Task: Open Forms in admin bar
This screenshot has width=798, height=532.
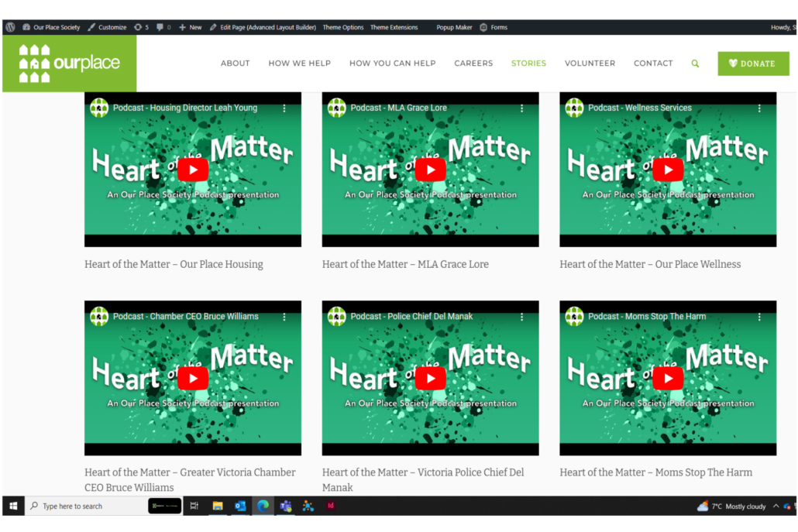Action: click(494, 27)
